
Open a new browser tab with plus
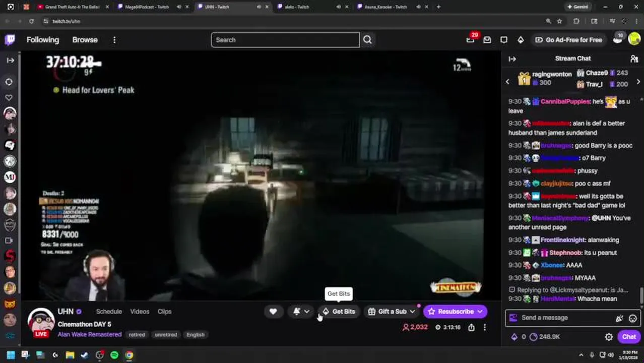tap(438, 7)
